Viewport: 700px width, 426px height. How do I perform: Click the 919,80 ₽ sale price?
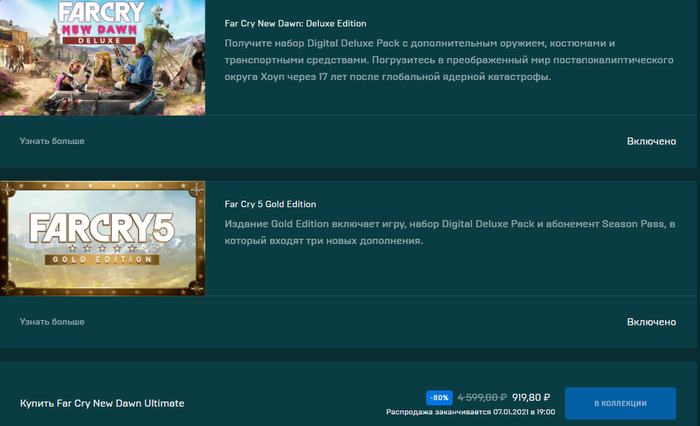tap(531, 397)
